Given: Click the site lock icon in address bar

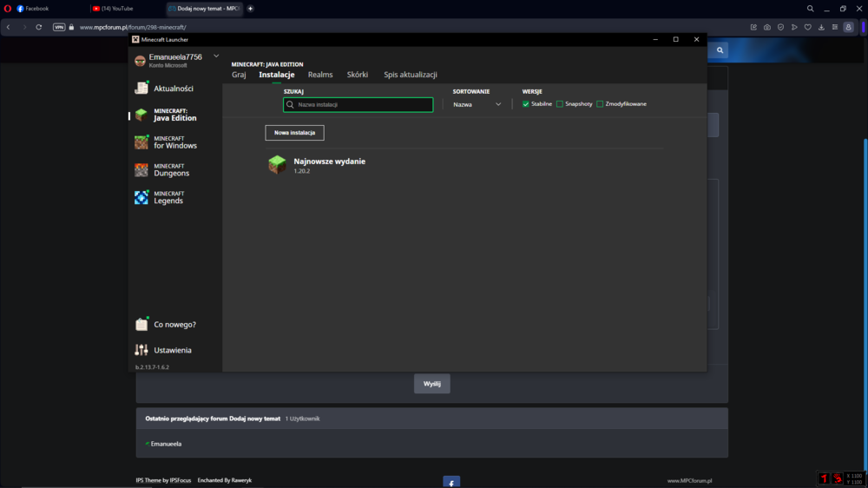Looking at the screenshot, I should (x=71, y=27).
